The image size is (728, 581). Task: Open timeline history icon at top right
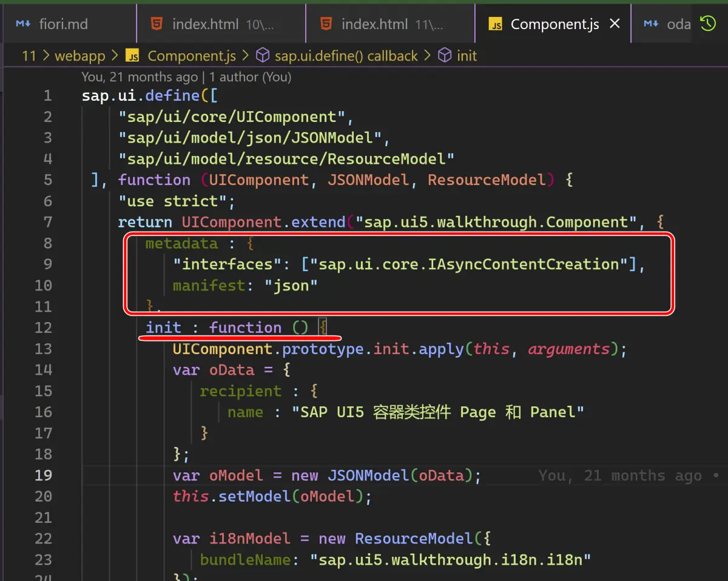[708, 24]
